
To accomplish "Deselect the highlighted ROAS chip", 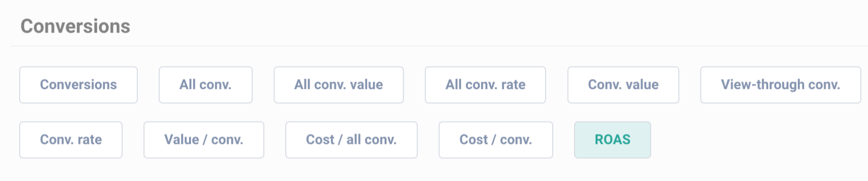I will click(x=612, y=140).
